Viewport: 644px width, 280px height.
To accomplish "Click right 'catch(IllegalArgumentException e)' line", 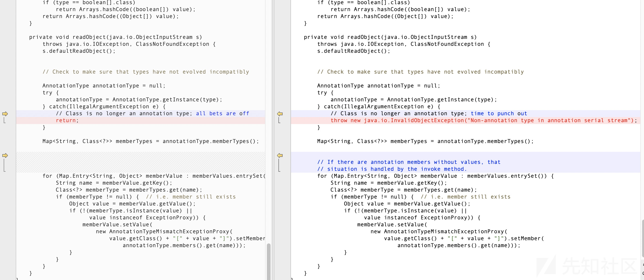I will (379, 107).
